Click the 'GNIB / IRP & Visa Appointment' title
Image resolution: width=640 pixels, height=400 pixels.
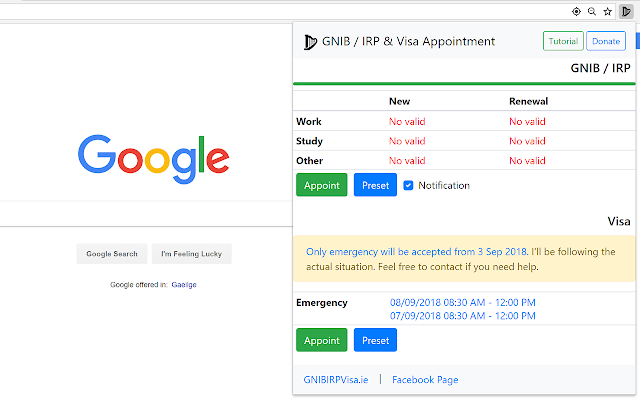point(408,41)
